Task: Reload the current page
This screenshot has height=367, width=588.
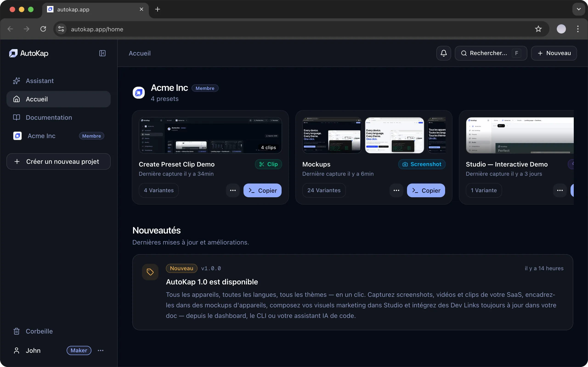Action: tap(43, 29)
